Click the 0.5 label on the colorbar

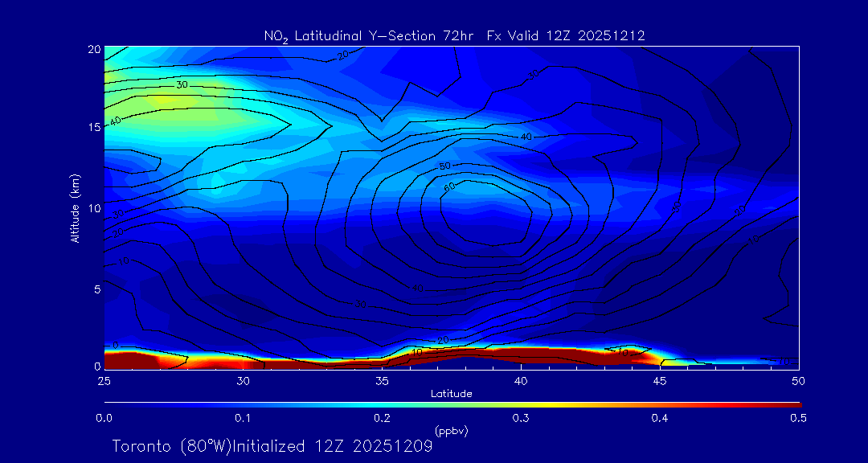click(798, 418)
